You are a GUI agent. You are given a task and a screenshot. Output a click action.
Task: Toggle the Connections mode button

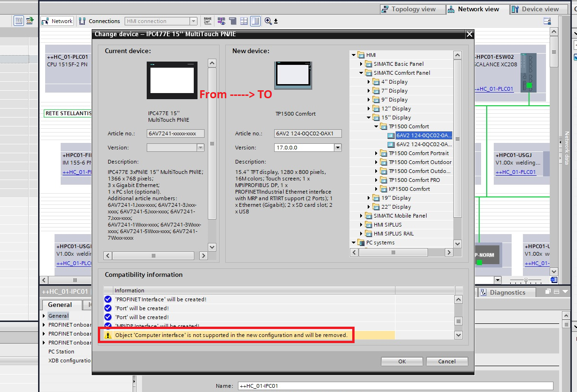pyautogui.click(x=99, y=21)
